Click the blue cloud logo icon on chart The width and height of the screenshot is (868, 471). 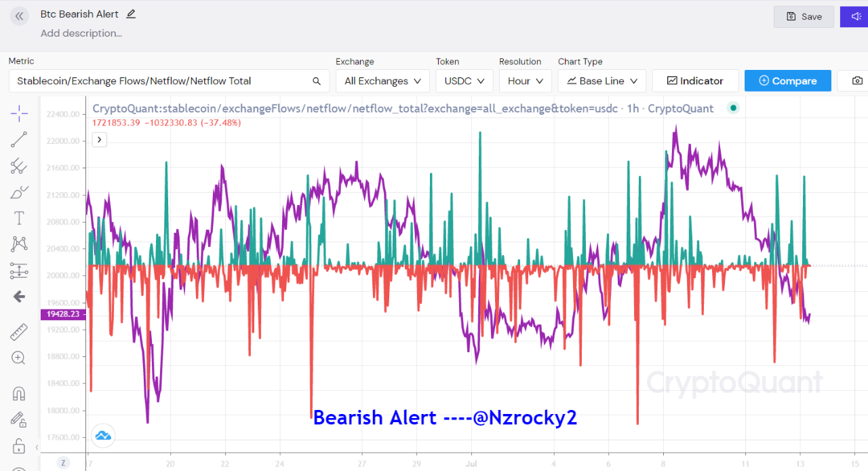click(x=103, y=435)
